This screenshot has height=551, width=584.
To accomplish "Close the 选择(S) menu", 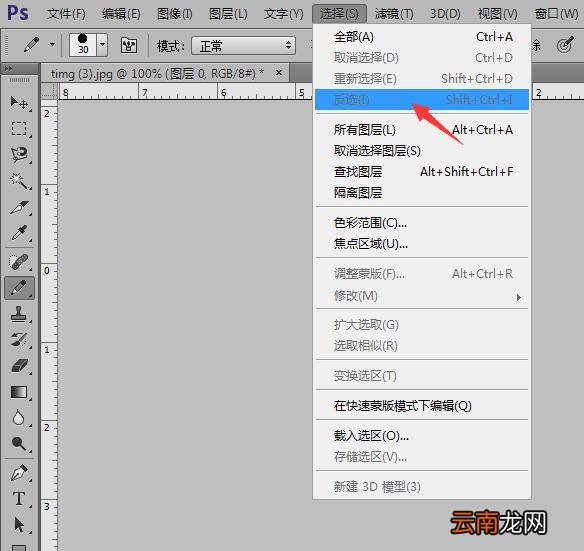I will click(339, 14).
